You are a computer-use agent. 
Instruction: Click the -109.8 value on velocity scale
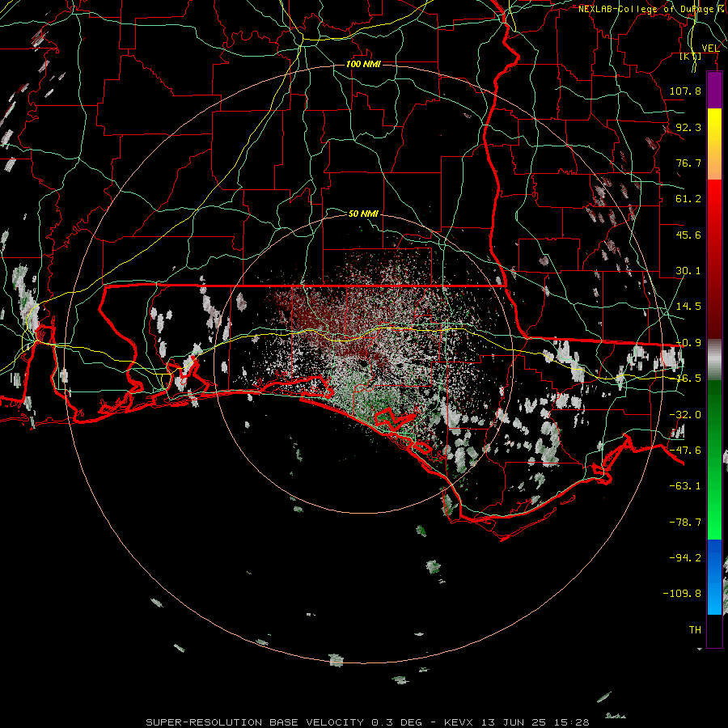click(x=683, y=594)
